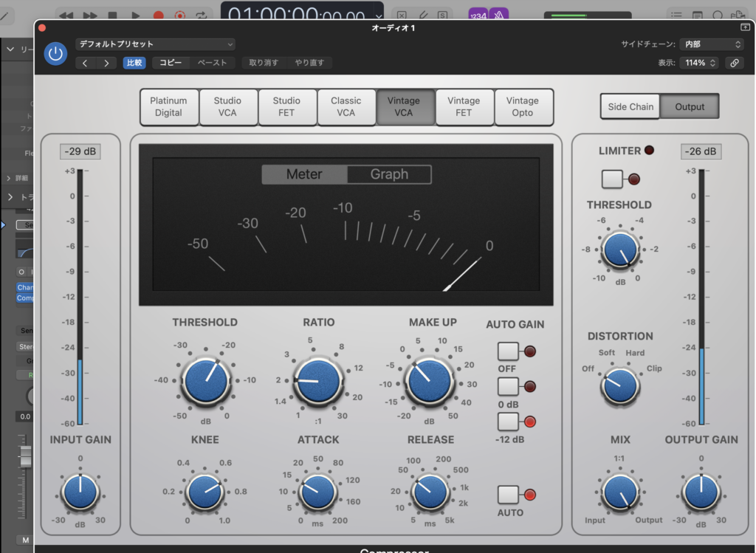The width and height of the screenshot is (756, 553).
Task: Click the purple metronome icon
Action: click(498, 15)
